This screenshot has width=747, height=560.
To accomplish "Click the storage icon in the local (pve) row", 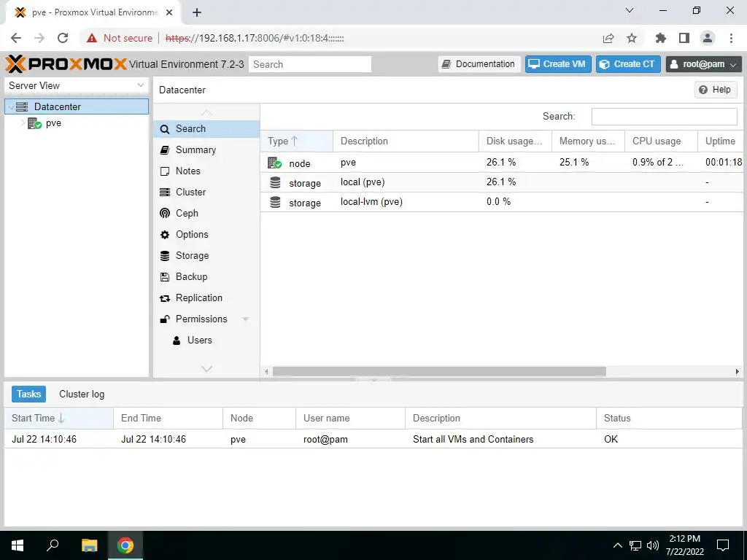I will tap(275, 182).
